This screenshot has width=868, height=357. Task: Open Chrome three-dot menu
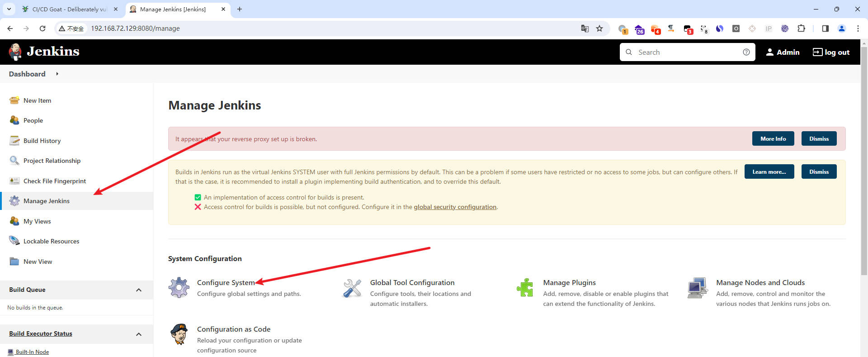858,29
